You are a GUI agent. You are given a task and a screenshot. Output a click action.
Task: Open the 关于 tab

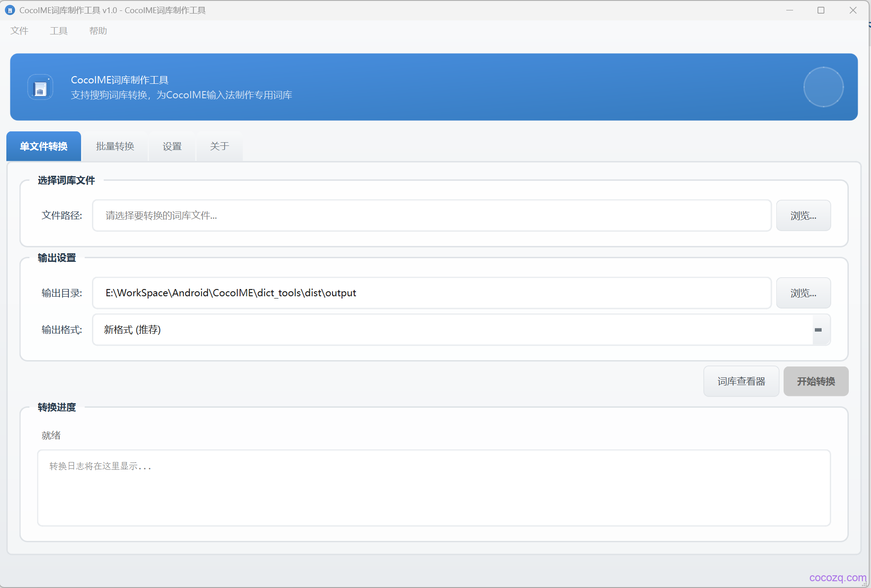click(x=220, y=146)
